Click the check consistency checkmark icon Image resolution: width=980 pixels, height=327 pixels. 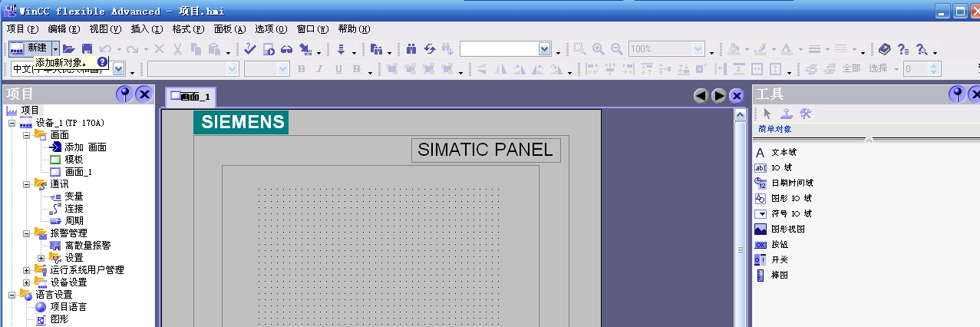(x=250, y=49)
